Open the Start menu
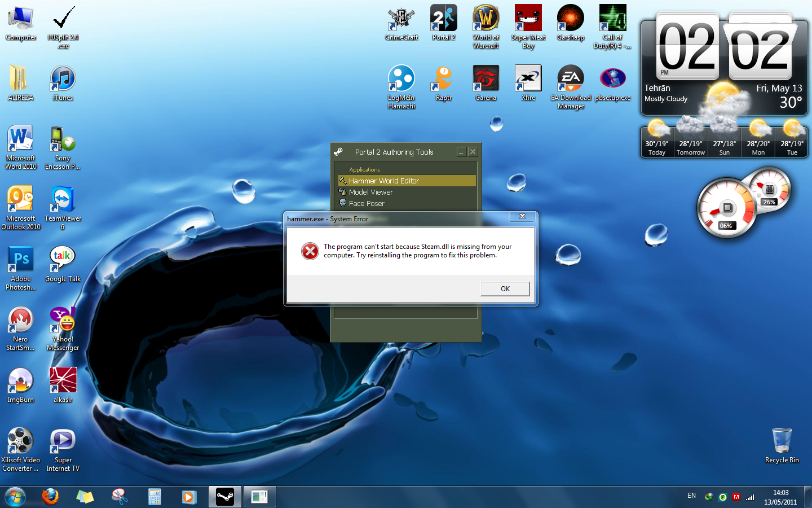Screen dimensions: 812x508 pyautogui.click(x=14, y=497)
